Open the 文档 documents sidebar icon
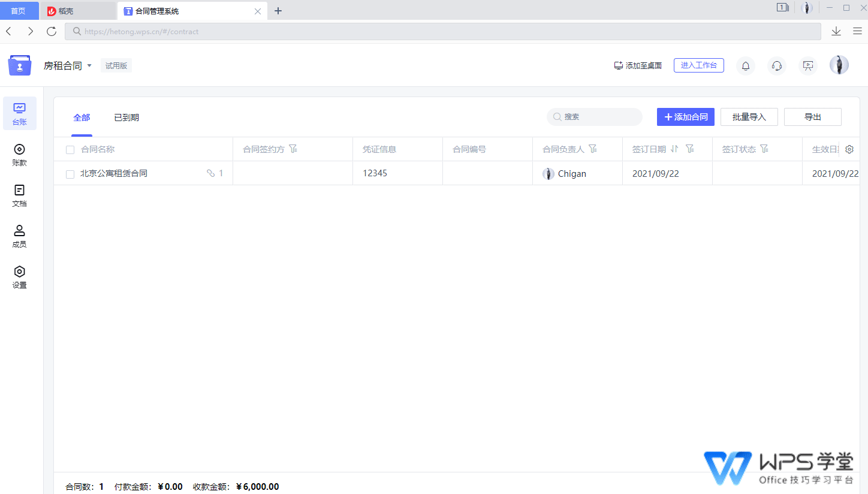This screenshot has height=494, width=868. [x=20, y=195]
